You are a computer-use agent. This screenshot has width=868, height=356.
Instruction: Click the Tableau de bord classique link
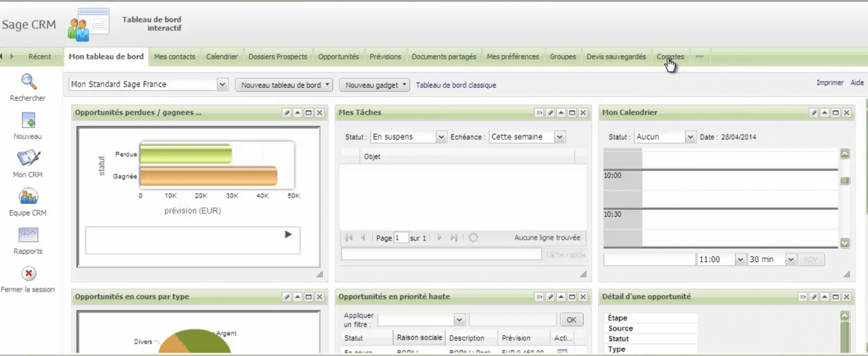456,85
